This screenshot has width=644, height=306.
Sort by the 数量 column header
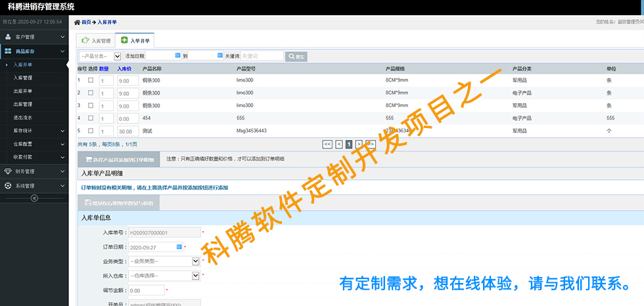click(x=104, y=69)
